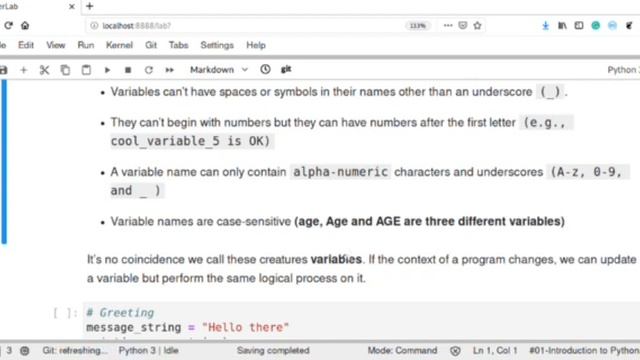Toggle browser sidebar icon
The width and height of the screenshot is (640, 360).
pos(579,26)
